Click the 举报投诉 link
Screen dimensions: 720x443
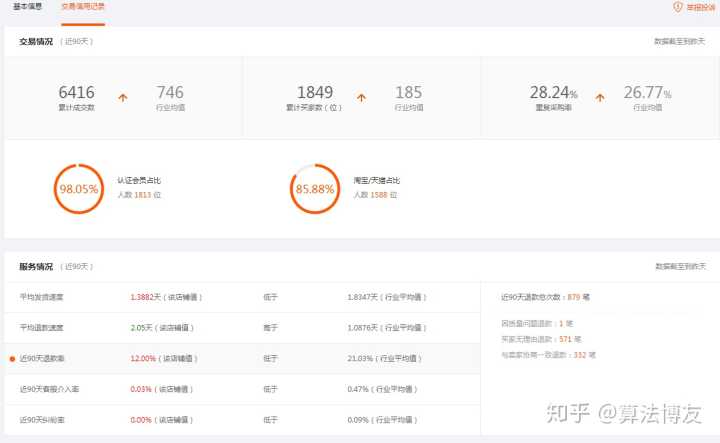[700, 7]
